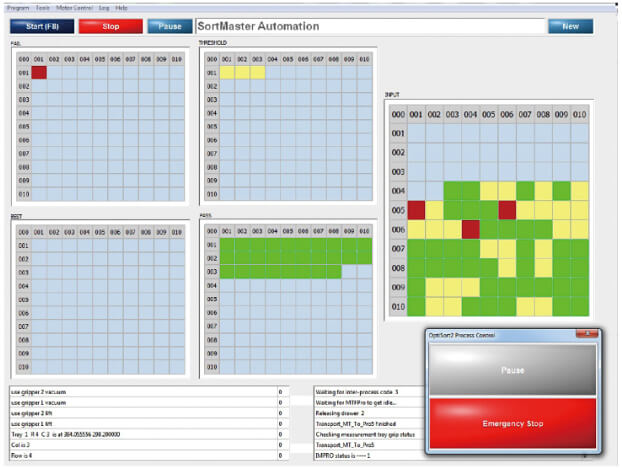Open the Tools menu

[43, 8]
